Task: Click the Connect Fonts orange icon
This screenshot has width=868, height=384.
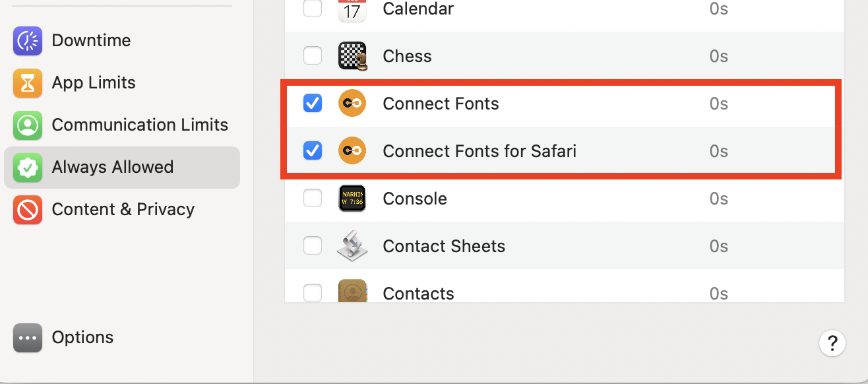Action: (352, 104)
